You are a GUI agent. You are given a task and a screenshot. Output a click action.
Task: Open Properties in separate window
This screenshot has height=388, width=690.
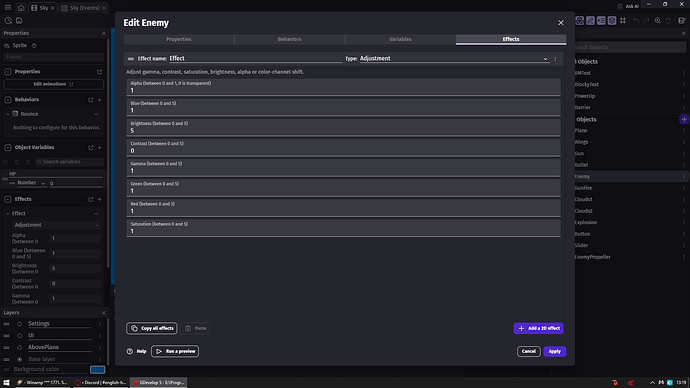tap(99, 72)
